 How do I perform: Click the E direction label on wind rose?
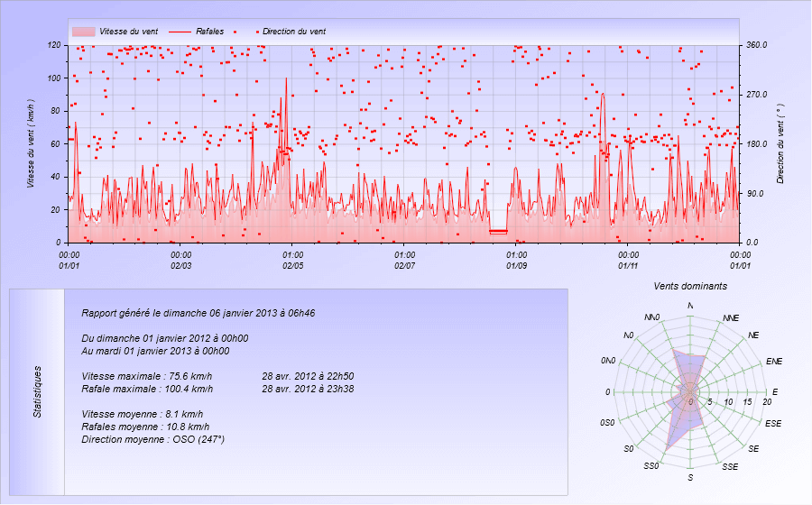click(775, 392)
